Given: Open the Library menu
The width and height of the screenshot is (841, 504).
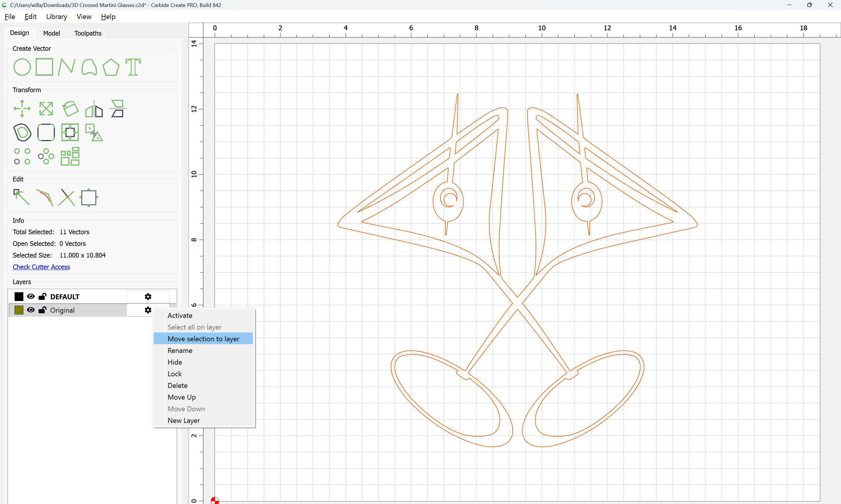Looking at the screenshot, I should [56, 17].
